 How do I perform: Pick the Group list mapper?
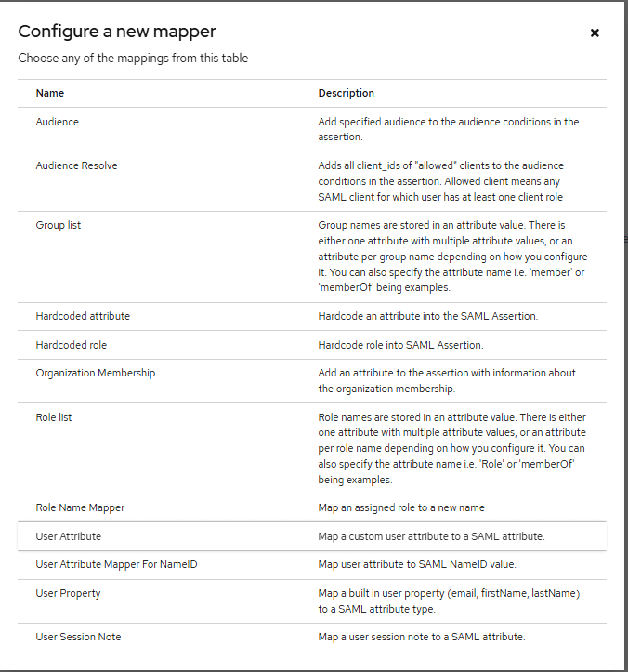pos(59,225)
